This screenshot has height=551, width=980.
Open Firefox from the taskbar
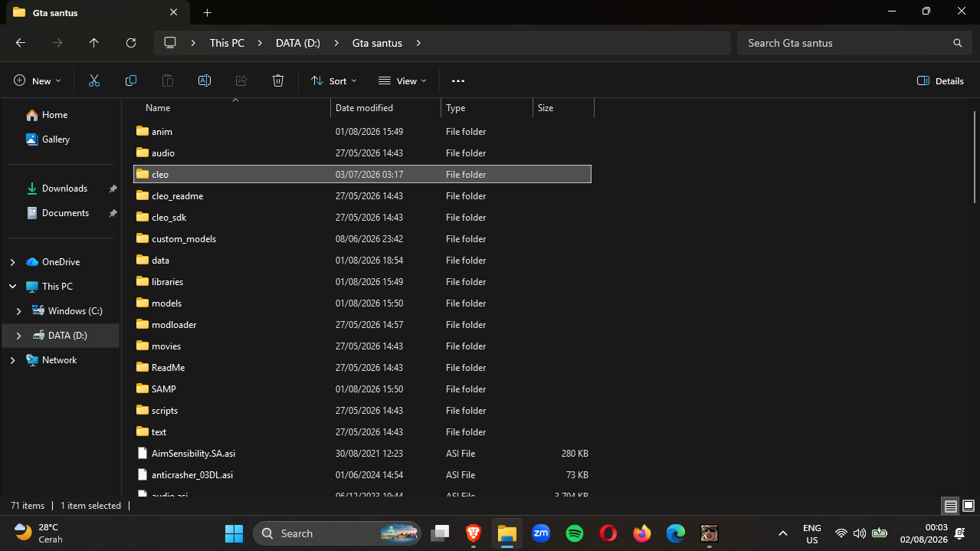point(642,533)
